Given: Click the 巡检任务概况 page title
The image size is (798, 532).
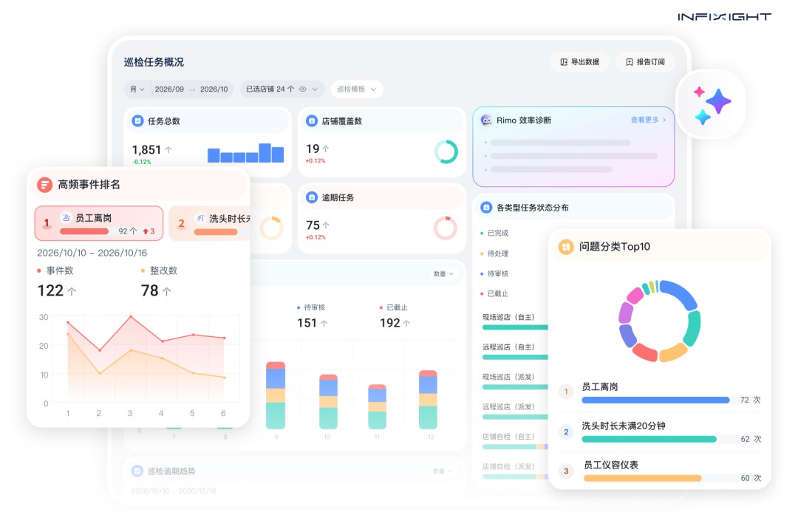Looking at the screenshot, I should pos(154,62).
